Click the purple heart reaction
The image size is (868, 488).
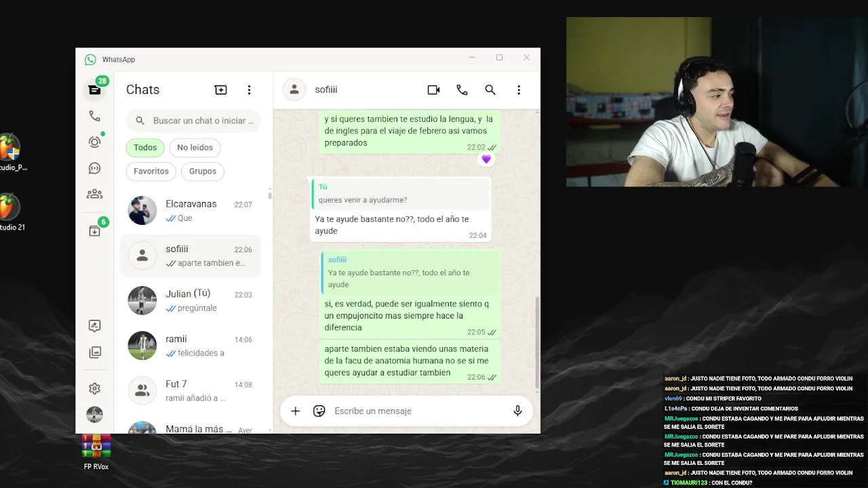coord(486,159)
